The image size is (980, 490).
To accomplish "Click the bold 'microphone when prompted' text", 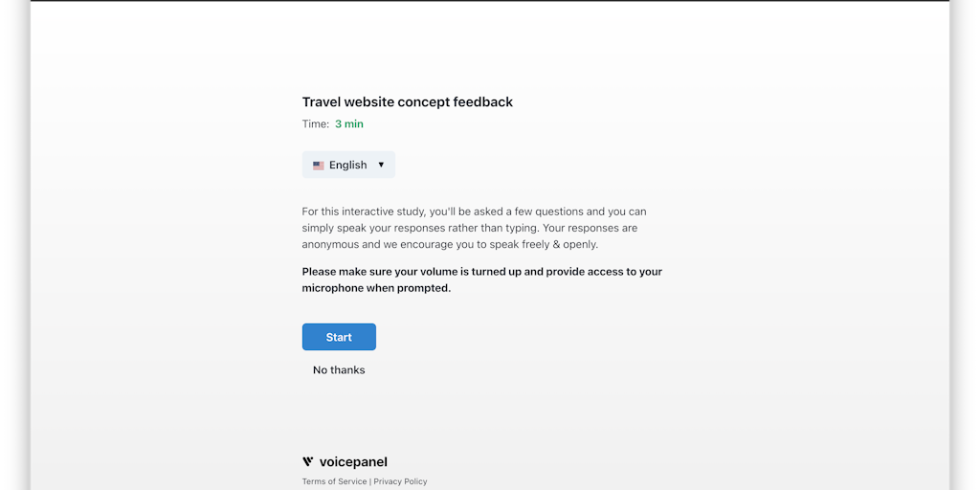I will 376,288.
